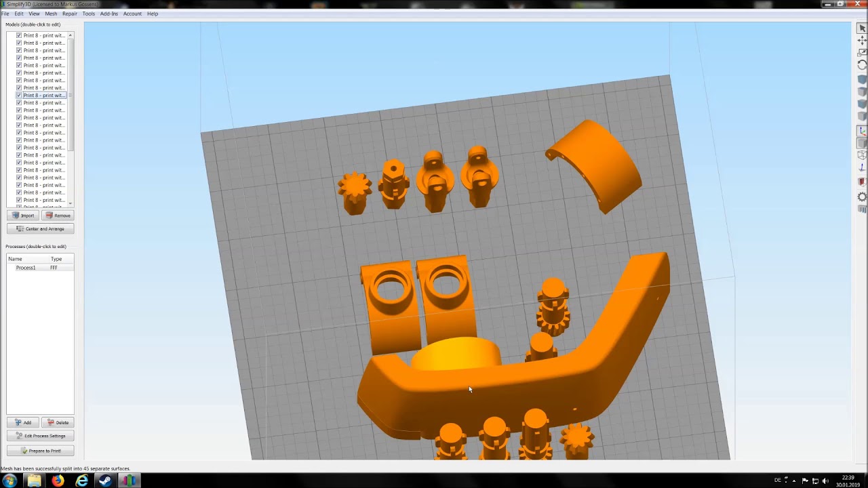Open the Help menu
The width and height of the screenshot is (868, 488).
pos(153,14)
